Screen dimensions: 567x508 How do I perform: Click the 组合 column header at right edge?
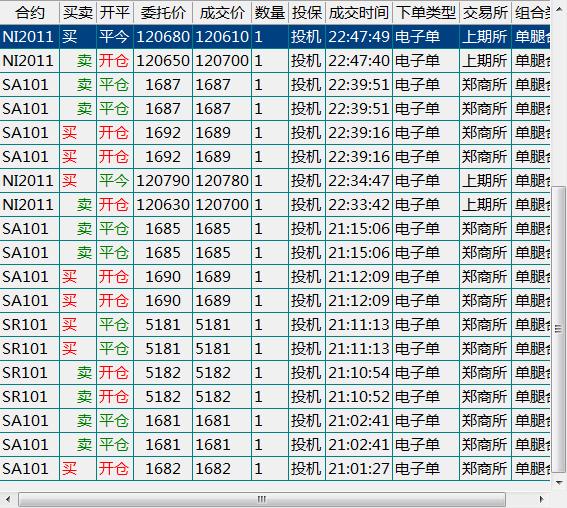531,13
